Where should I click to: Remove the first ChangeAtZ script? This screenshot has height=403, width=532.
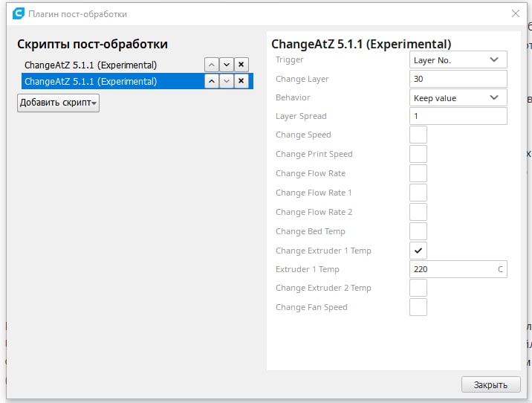[x=241, y=65]
